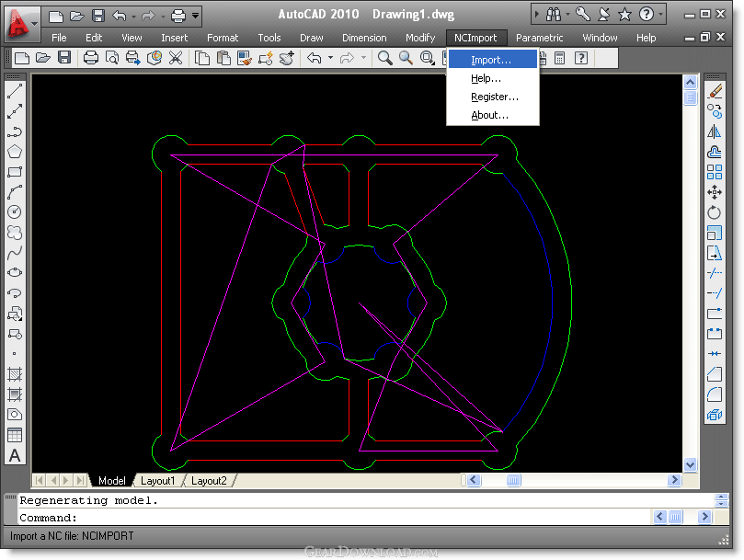Choose Register... from NCImport menu

coord(493,97)
